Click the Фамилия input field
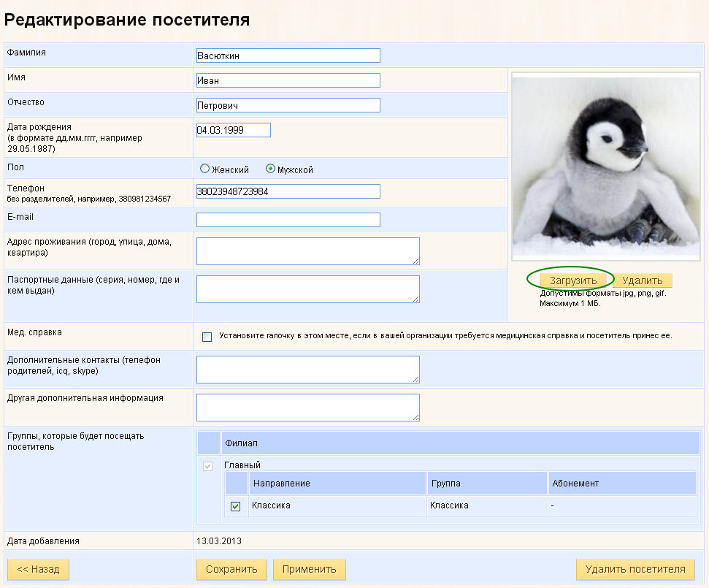709x588 pixels. (288, 56)
